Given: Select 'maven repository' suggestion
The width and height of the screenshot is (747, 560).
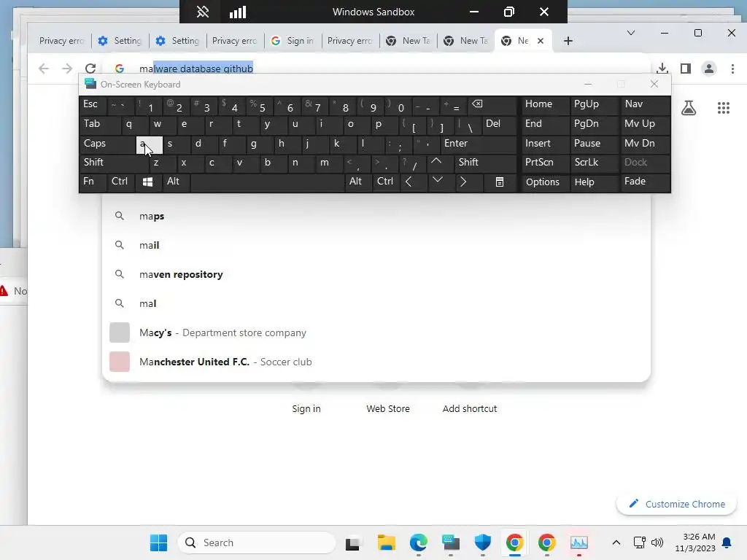Looking at the screenshot, I should tap(376, 275).
